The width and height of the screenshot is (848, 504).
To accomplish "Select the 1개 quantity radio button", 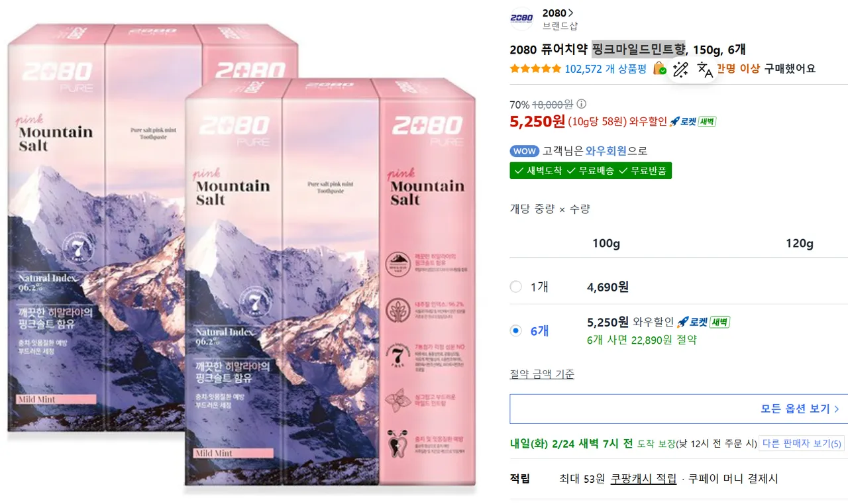I will (516, 287).
